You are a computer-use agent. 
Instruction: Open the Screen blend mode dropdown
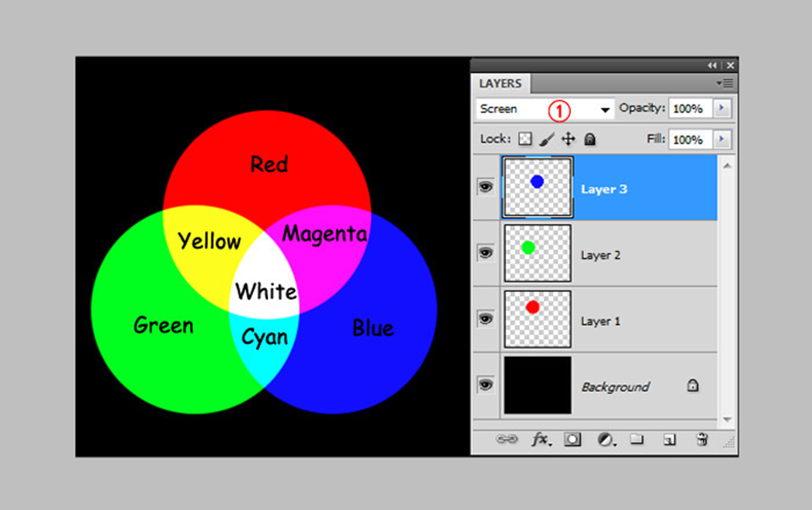(x=544, y=109)
